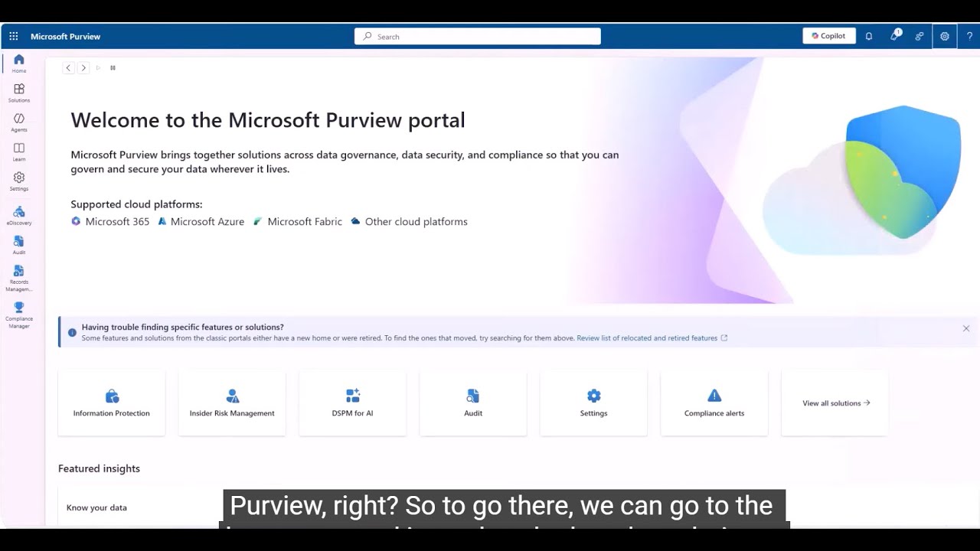Open the Audit solution card
The width and height of the screenshot is (980, 551).
click(473, 403)
